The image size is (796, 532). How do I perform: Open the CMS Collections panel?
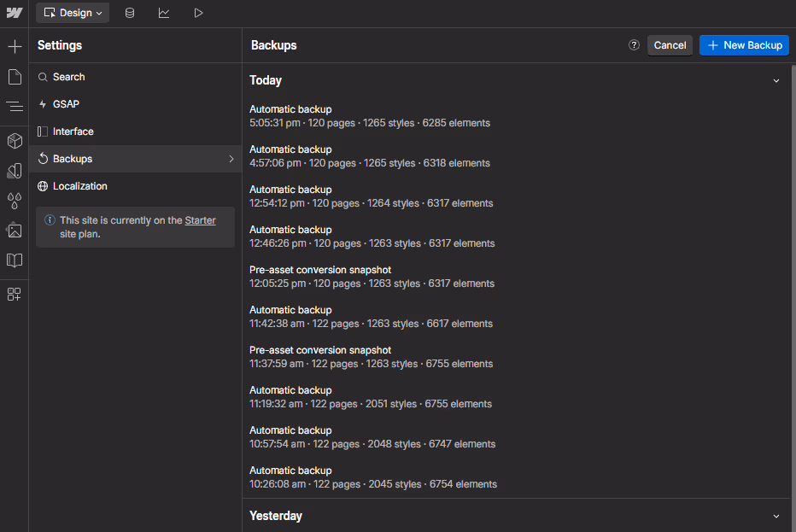(x=129, y=13)
